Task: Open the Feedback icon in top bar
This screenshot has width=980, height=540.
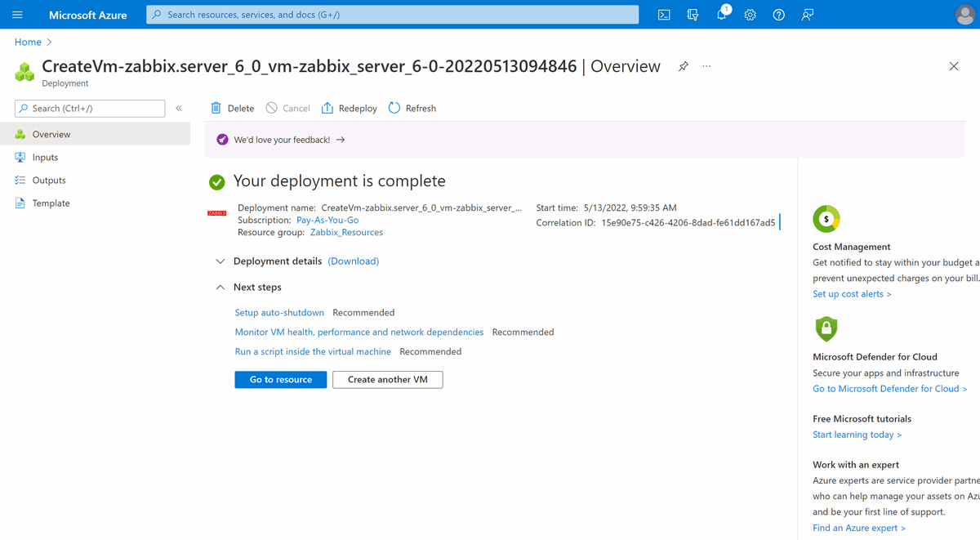Action: tap(807, 15)
